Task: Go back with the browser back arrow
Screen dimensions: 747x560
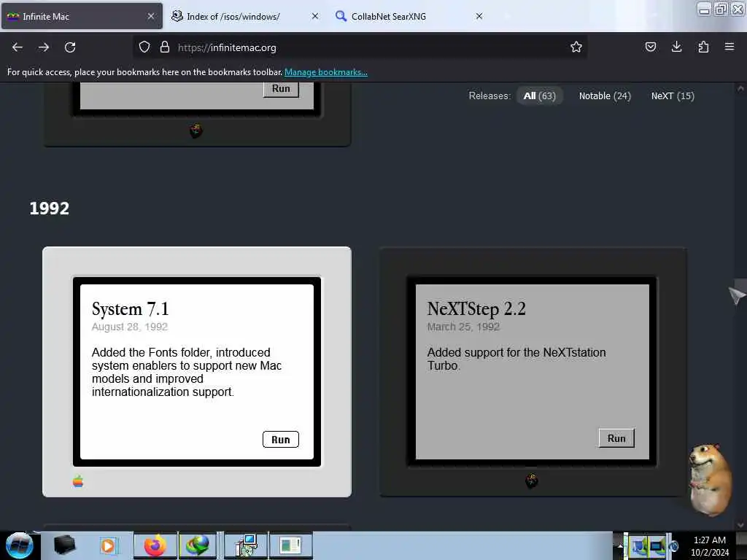Action: pos(18,47)
